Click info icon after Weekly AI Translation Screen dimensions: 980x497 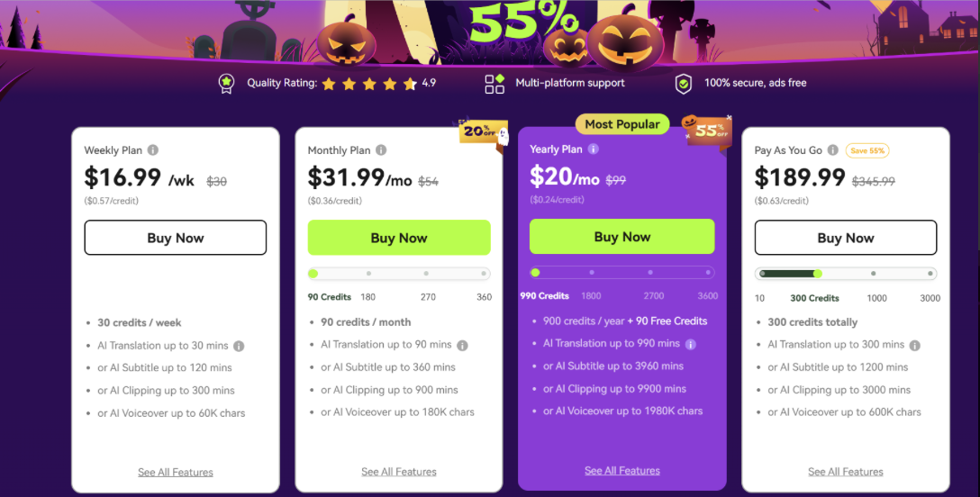pos(239,346)
